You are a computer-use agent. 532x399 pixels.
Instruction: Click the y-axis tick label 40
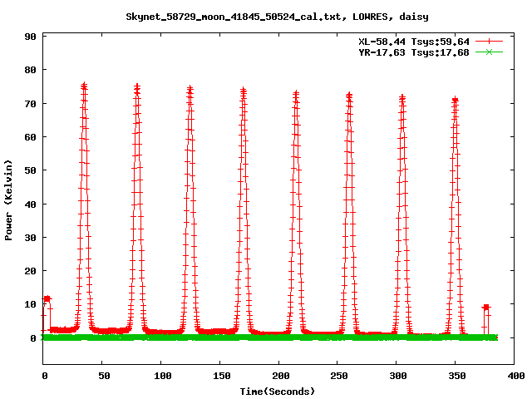(x=31, y=204)
